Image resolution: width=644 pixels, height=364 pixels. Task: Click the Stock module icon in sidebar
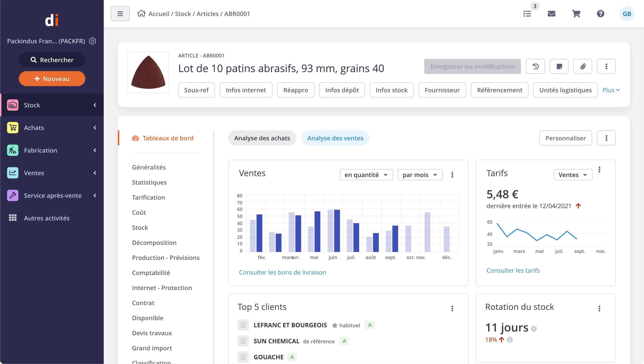[13, 105]
